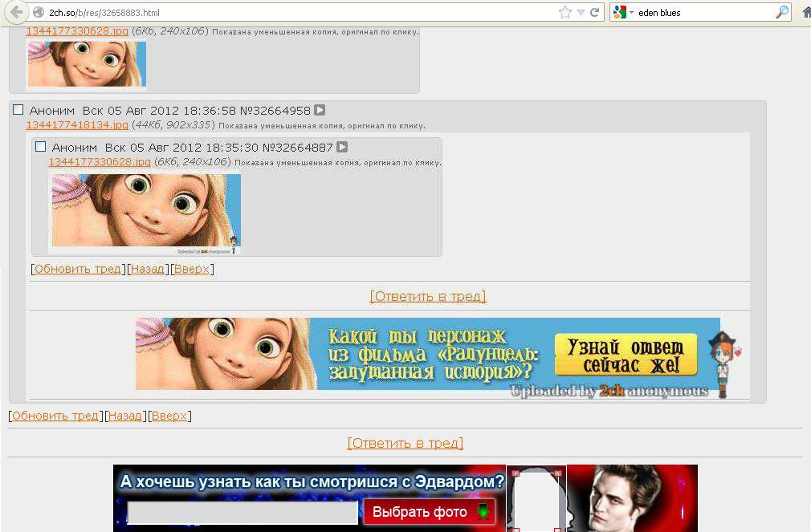The height and width of the screenshot is (532, 811).
Task: Open the browser home icon
Action: coord(806,12)
